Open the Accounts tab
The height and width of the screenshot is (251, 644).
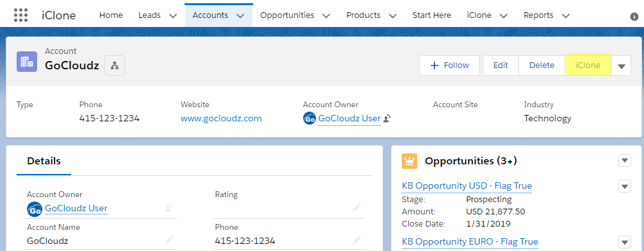point(210,15)
